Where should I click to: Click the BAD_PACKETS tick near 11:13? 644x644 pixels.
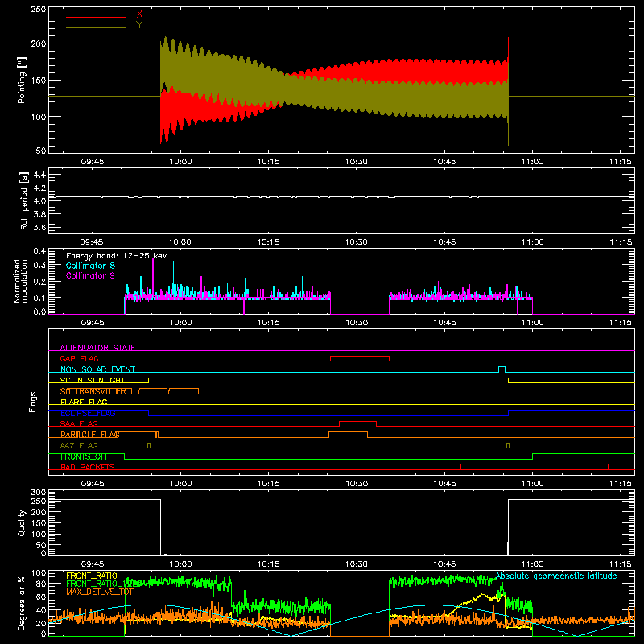(x=609, y=467)
